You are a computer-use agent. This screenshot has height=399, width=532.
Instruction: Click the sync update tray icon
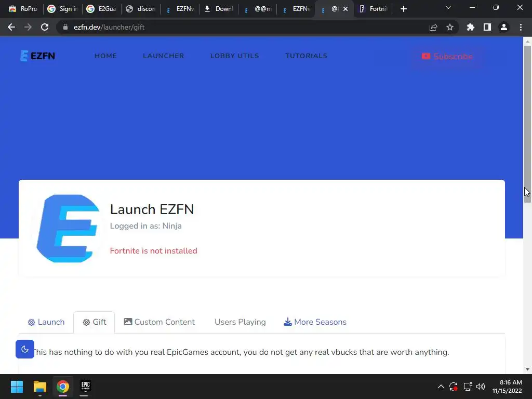click(454, 387)
